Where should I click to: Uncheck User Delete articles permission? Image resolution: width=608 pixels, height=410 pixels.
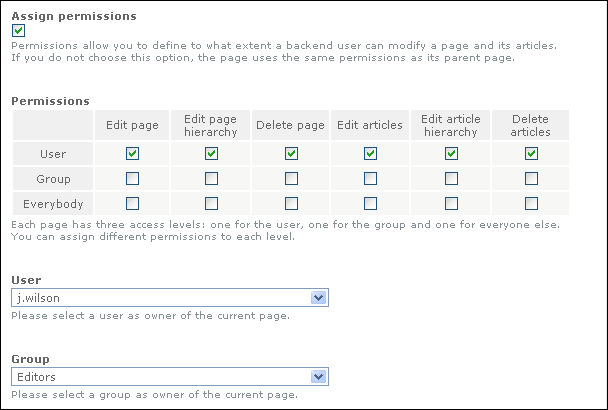pyautogui.click(x=531, y=153)
